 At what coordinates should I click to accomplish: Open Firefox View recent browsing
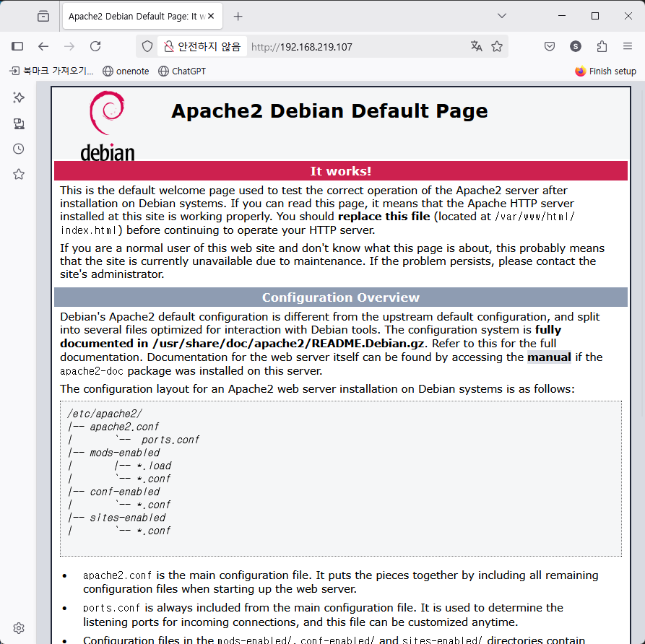(43, 17)
